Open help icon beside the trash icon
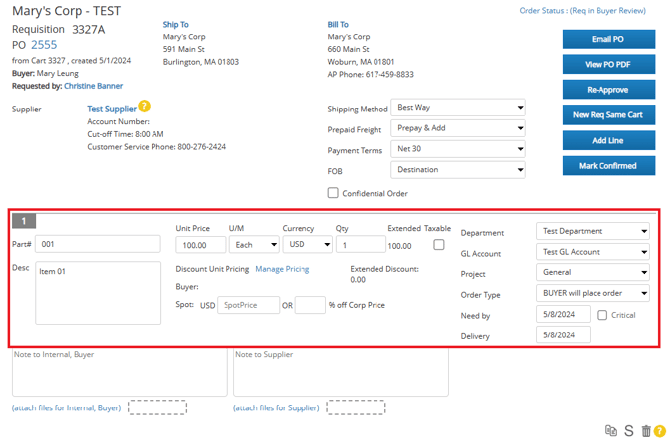 tap(659, 430)
